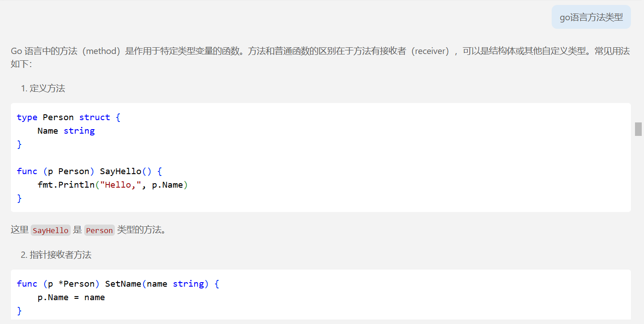Click the code line "func (p Person) SayHello() {"
The height and width of the screenshot is (324, 644).
[x=89, y=171]
